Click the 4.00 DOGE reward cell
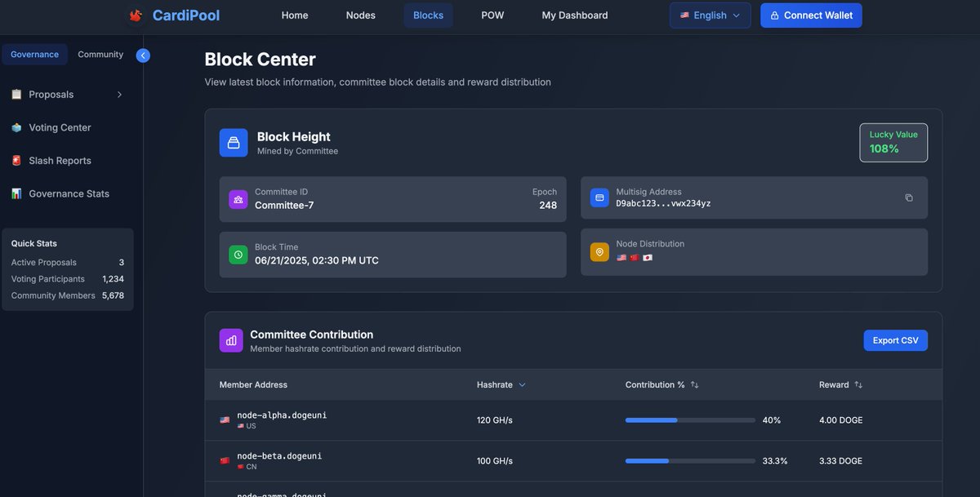Screen dimensions: 980x497 click(841, 420)
